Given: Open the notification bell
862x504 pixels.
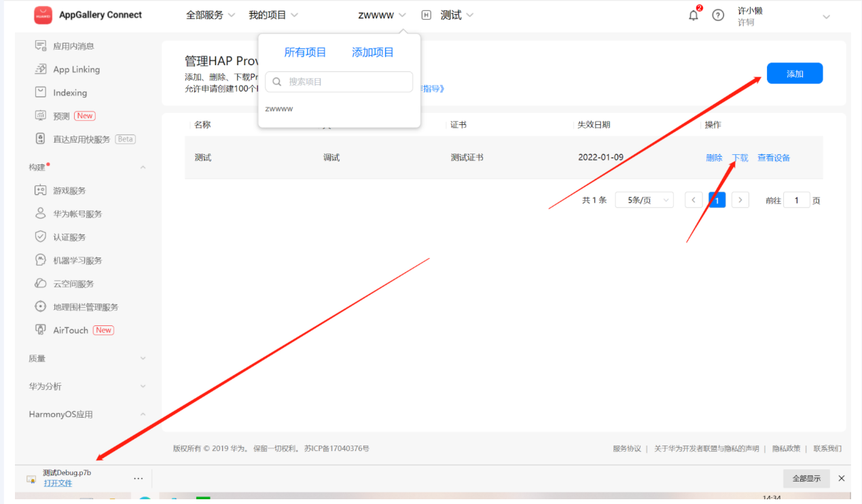Looking at the screenshot, I should click(x=693, y=15).
